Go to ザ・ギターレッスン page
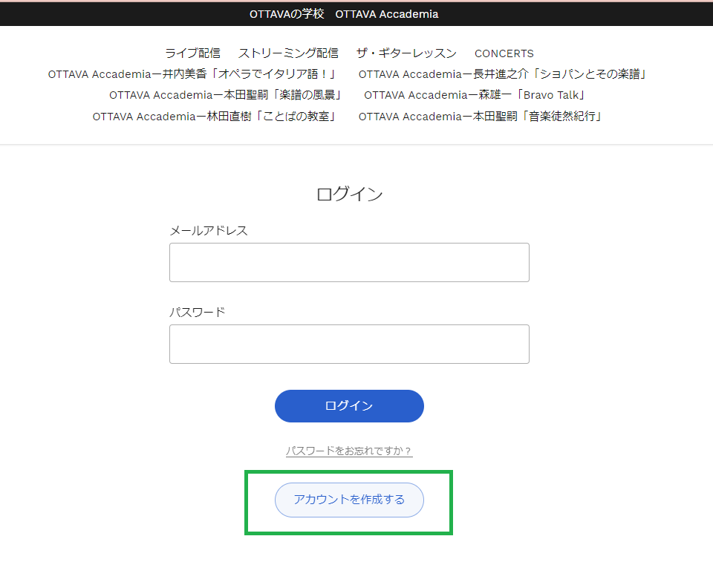The image size is (713, 588). click(x=406, y=53)
